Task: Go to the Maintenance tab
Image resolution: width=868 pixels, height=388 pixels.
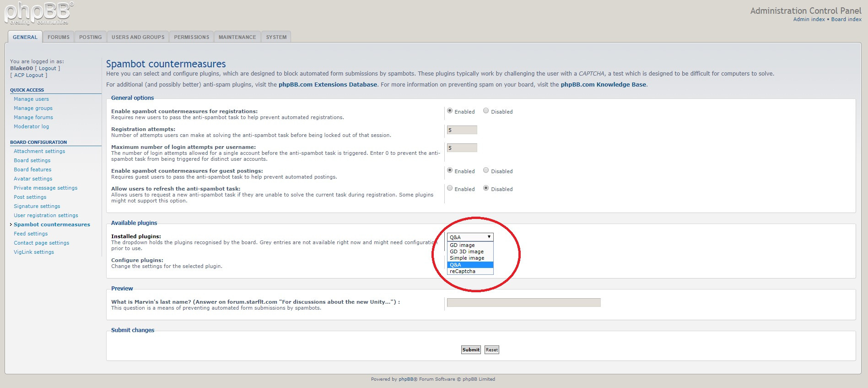Action: pos(237,37)
